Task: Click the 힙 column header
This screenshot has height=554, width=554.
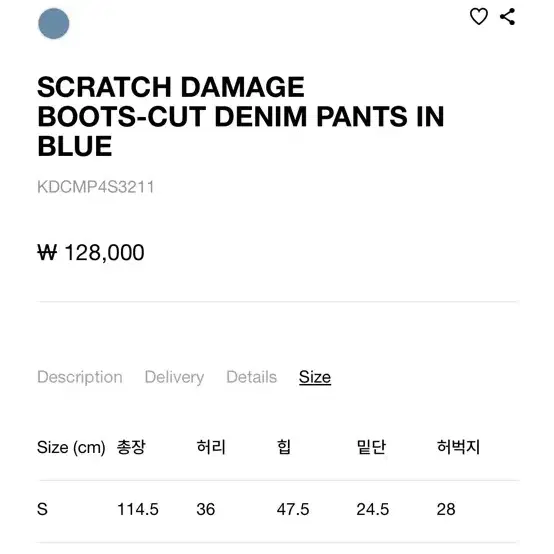Action: tap(284, 447)
